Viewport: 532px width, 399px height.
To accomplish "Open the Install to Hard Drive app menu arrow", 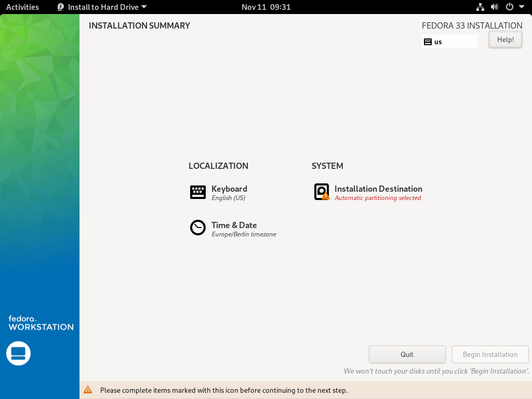I will click(x=144, y=7).
